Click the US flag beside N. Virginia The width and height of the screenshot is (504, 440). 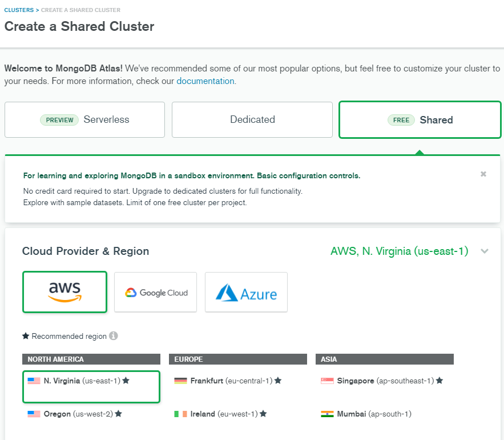click(34, 381)
